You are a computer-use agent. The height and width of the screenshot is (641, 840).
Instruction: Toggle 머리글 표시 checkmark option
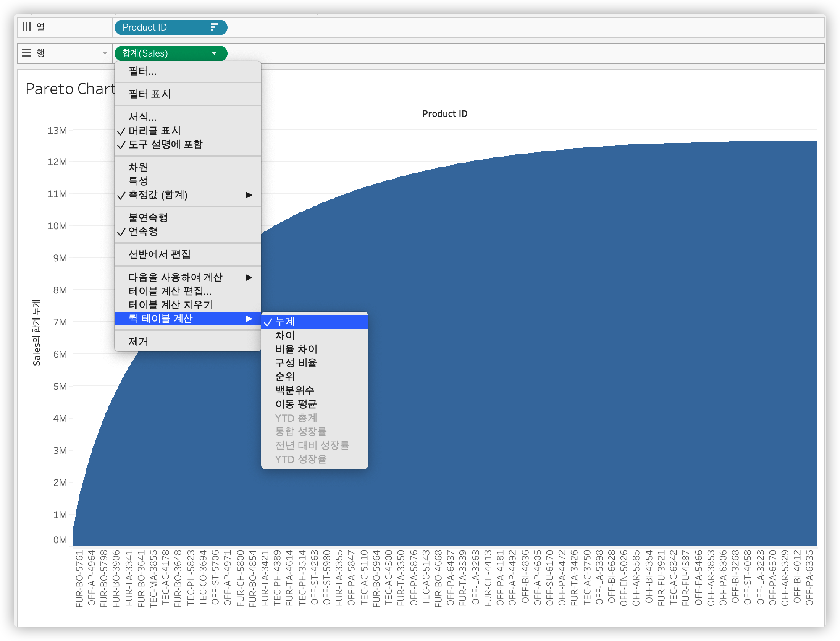pos(154,131)
